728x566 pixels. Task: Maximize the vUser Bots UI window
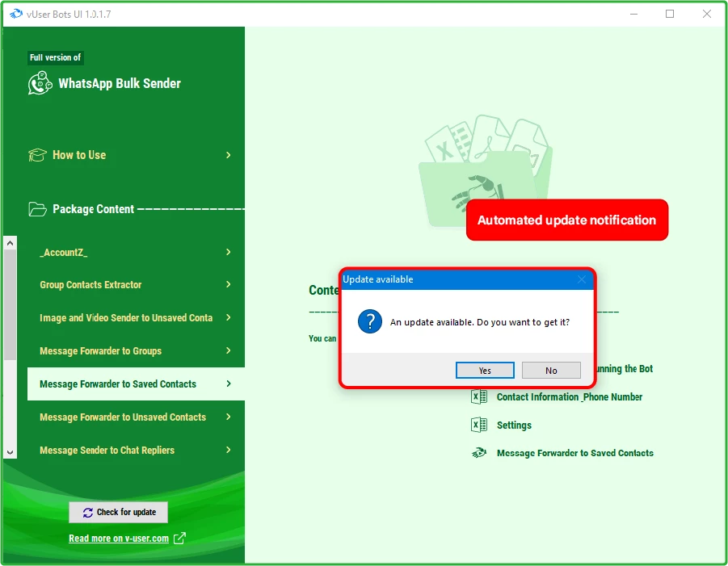(670, 14)
